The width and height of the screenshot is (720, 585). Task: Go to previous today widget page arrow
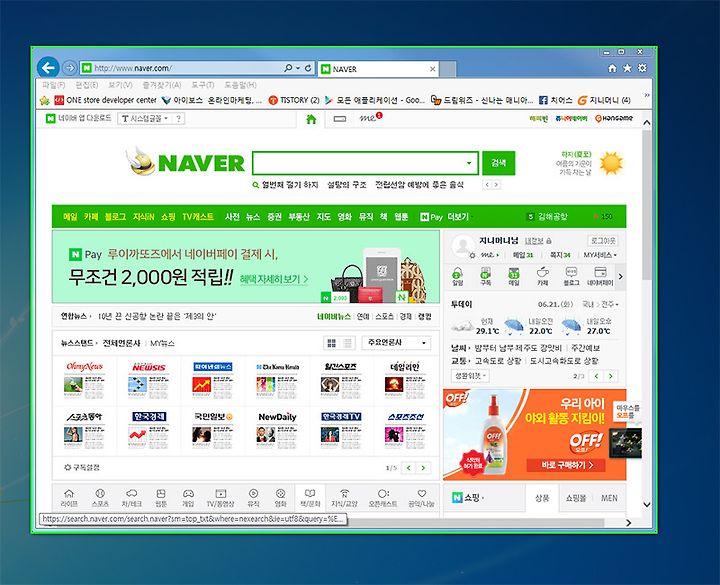click(596, 376)
